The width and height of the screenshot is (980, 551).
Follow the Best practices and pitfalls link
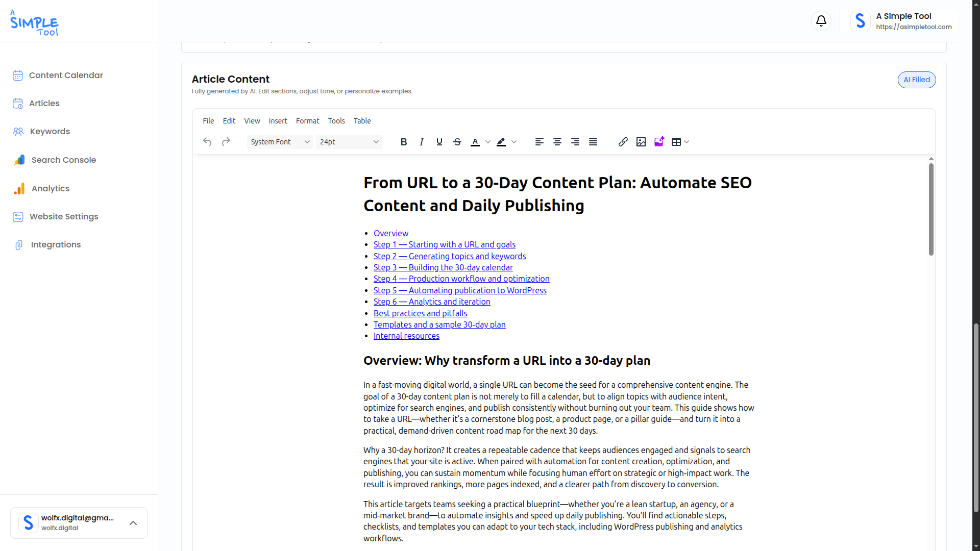pyautogui.click(x=420, y=313)
